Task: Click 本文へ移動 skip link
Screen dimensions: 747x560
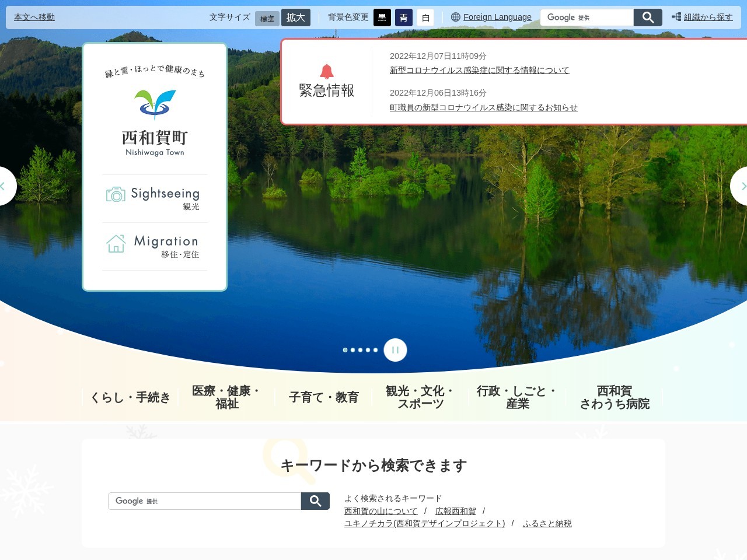Action: coord(34,17)
